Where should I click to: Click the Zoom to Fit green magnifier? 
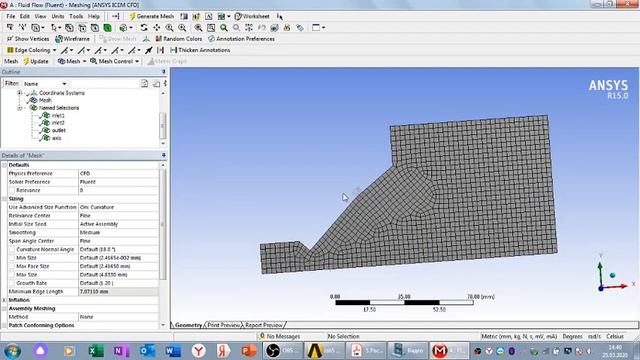click(224, 28)
